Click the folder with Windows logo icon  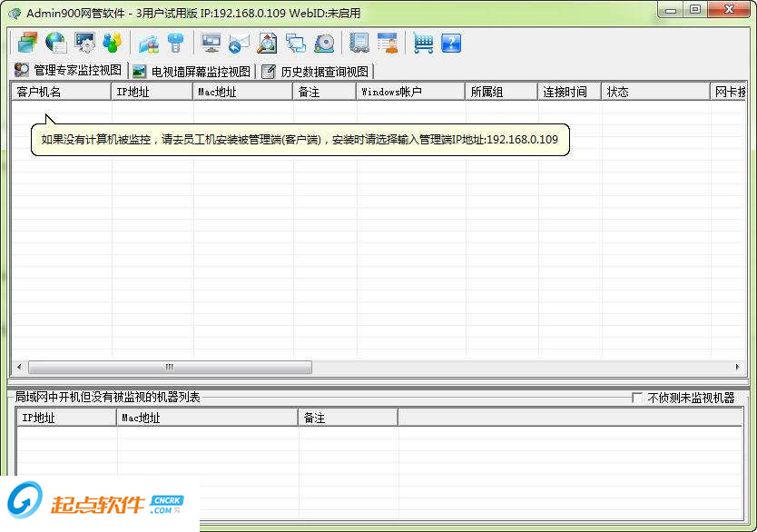click(149, 43)
